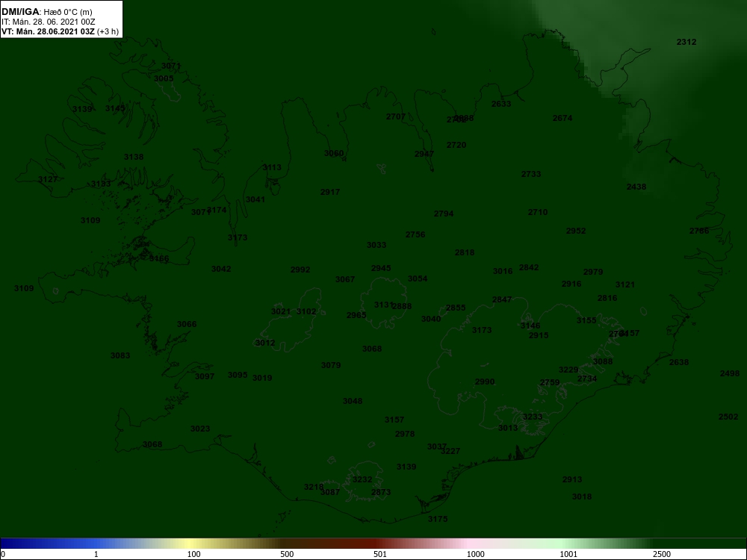Click the number 2720
The height and width of the screenshot is (560, 747).
coord(456,145)
